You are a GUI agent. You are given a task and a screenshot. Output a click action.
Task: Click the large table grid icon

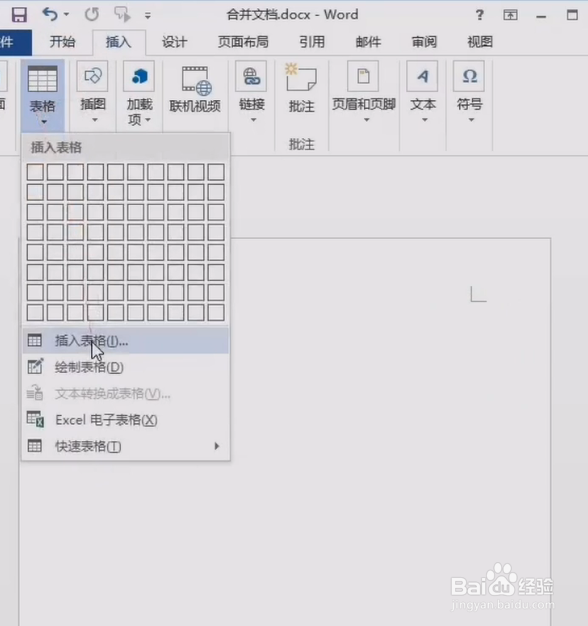coord(43,79)
